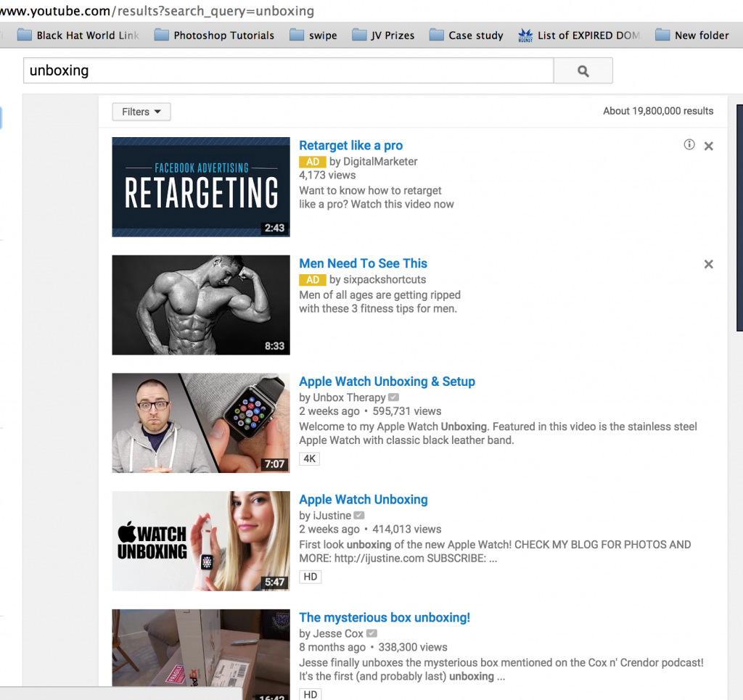Click the 8:33 duration label

click(x=274, y=346)
